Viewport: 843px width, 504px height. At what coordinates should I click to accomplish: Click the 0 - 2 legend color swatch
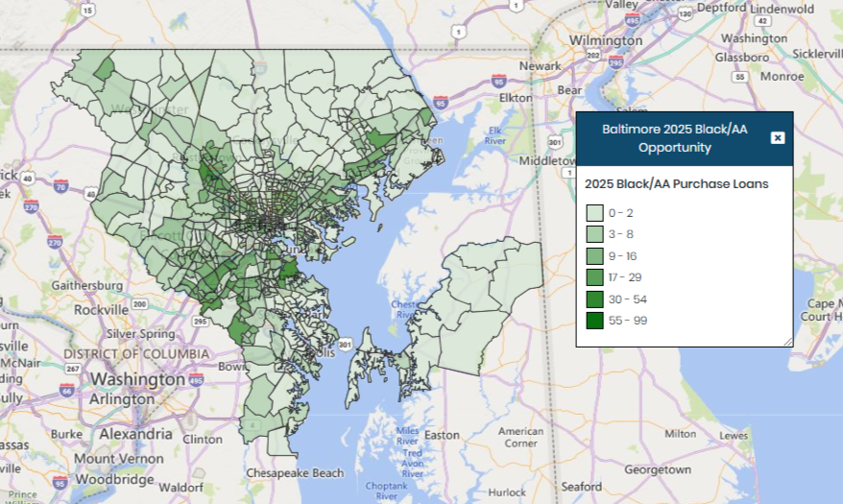tap(594, 213)
